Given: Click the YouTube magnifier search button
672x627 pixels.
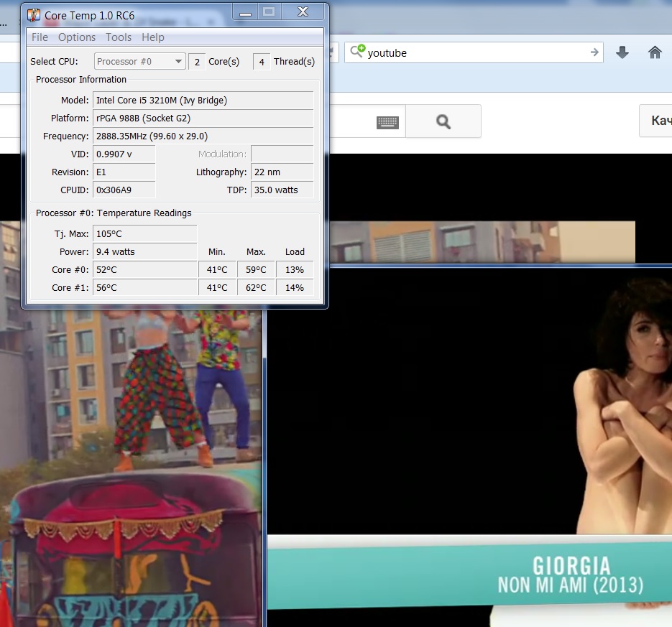Looking at the screenshot, I should point(443,122).
